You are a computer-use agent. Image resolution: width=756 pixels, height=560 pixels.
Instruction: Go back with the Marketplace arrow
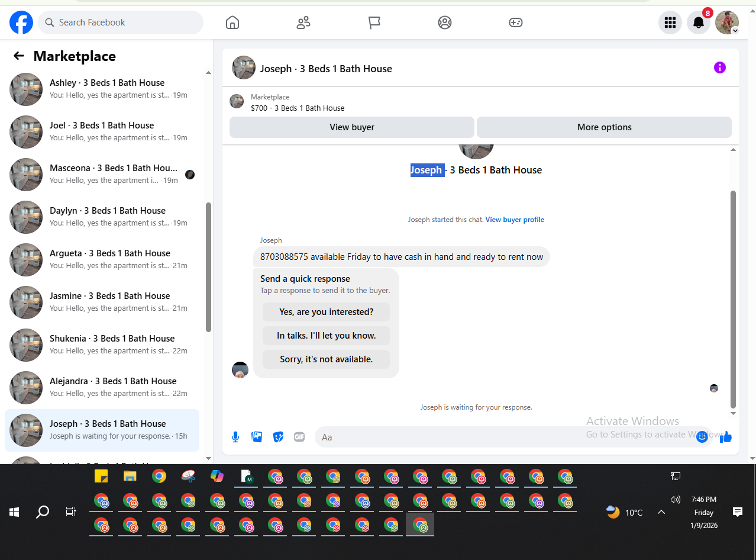19,56
